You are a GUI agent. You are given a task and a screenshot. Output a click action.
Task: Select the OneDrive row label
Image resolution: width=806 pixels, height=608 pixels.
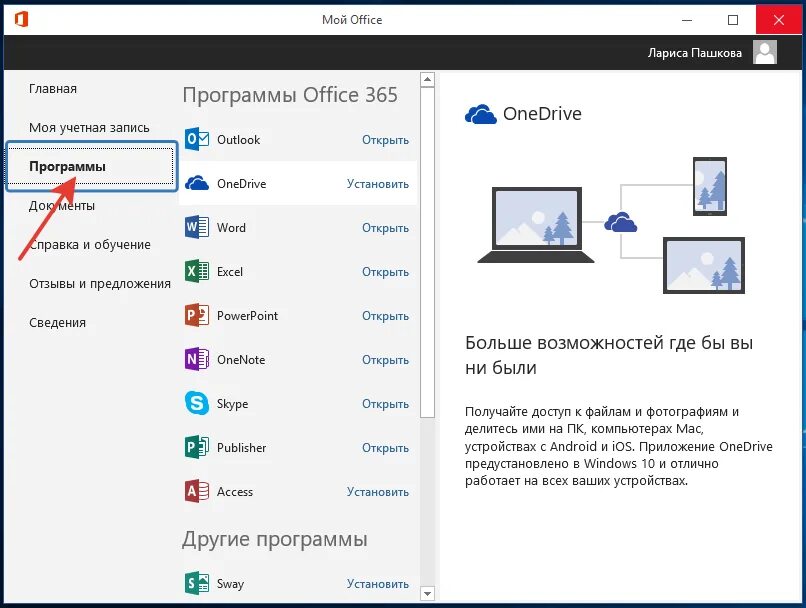242,184
